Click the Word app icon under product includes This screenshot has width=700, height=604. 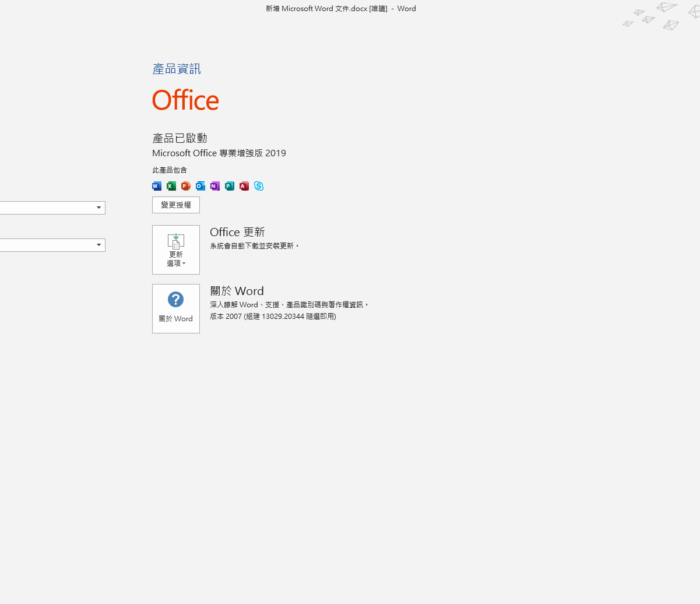pyautogui.click(x=157, y=186)
